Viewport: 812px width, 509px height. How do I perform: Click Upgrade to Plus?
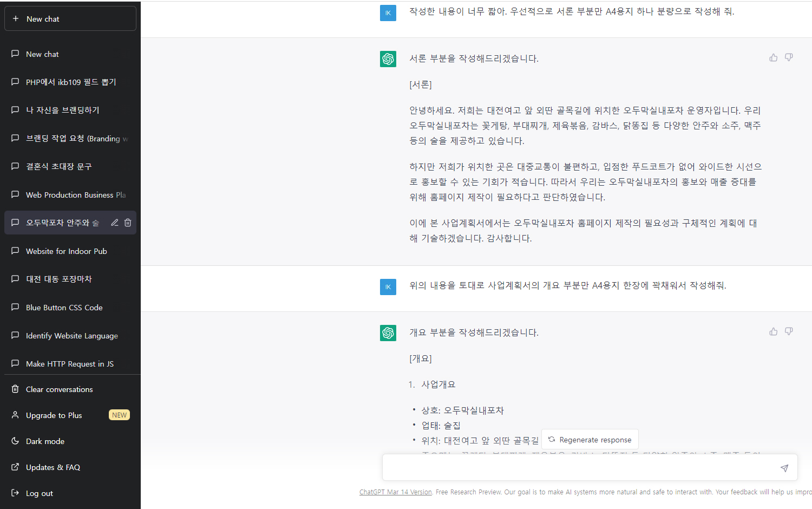(x=54, y=415)
